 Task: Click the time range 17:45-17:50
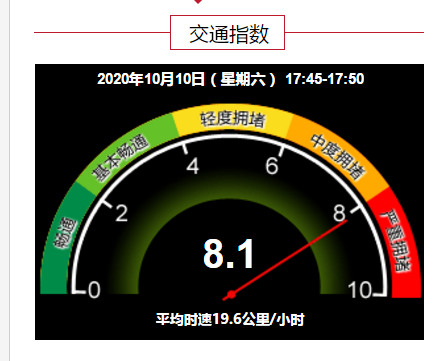pos(325,79)
